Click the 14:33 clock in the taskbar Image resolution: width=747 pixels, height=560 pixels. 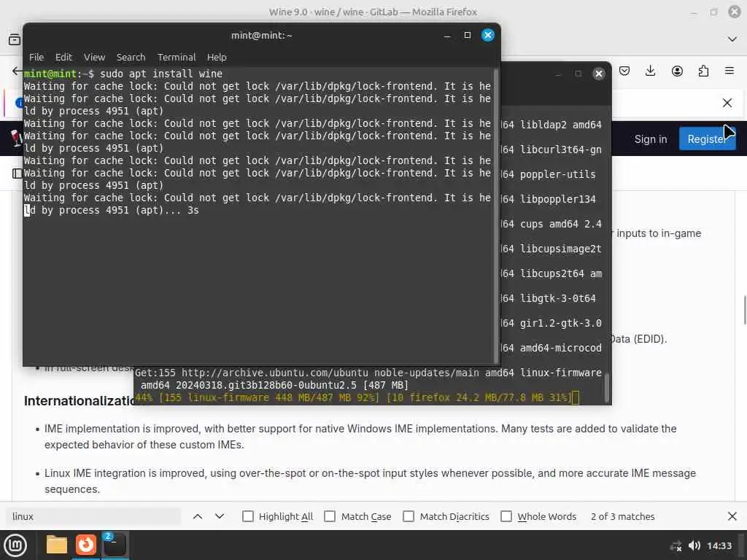point(719,545)
